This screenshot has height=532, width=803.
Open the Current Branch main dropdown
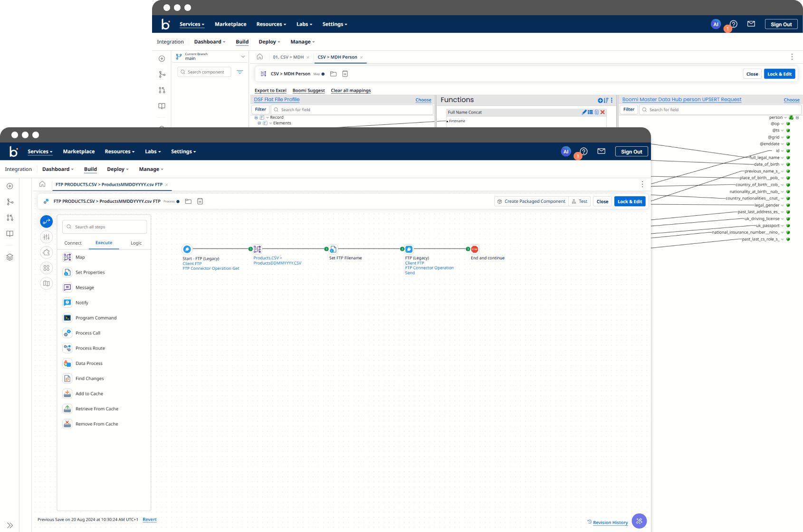pyautogui.click(x=210, y=57)
